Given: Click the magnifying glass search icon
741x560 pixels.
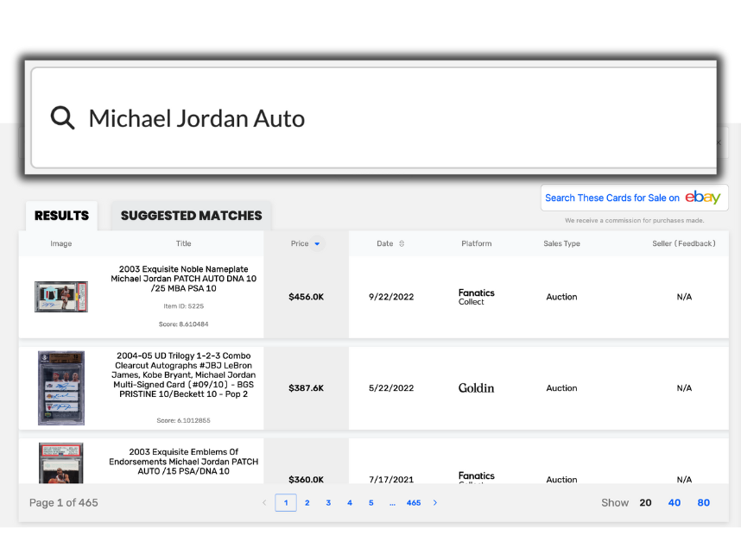Looking at the screenshot, I should 62,117.
